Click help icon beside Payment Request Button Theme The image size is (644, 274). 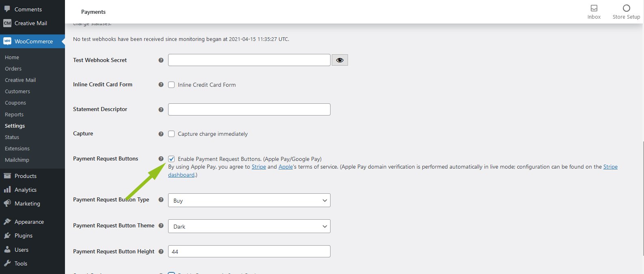point(161,226)
